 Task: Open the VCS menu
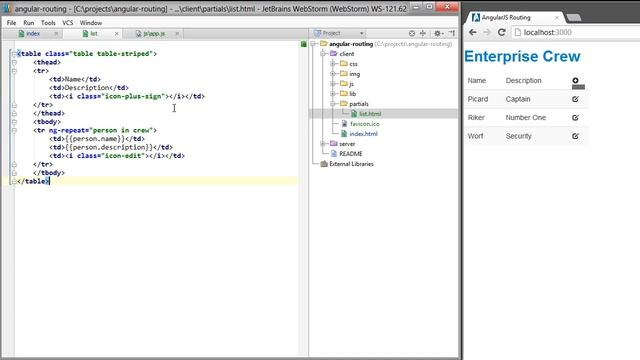coord(68,23)
